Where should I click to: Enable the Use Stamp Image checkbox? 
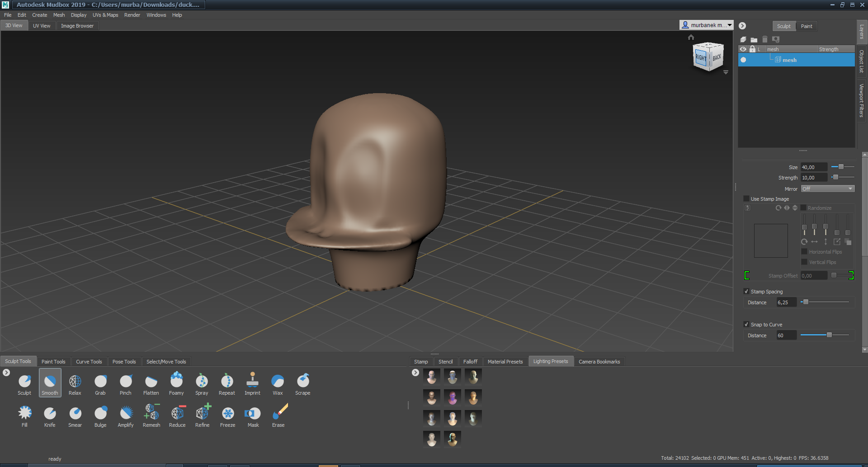click(746, 199)
